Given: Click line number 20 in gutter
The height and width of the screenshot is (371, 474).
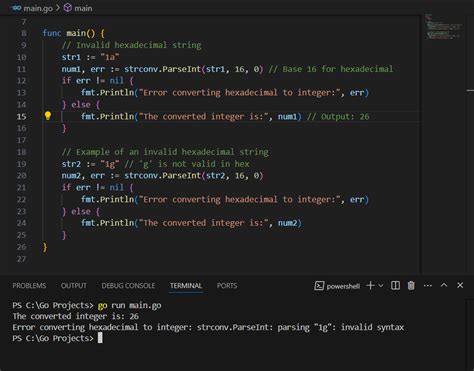Looking at the screenshot, I should (x=21, y=176).
